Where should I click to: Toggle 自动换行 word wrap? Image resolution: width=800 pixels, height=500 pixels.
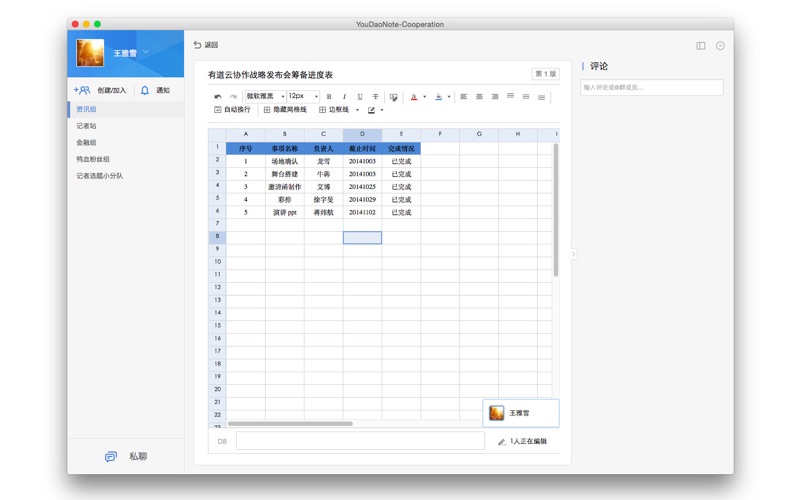click(232, 110)
